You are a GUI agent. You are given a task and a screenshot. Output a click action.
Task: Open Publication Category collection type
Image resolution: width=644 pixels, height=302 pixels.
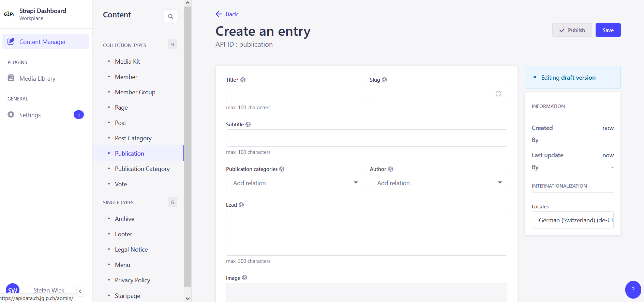point(142,169)
